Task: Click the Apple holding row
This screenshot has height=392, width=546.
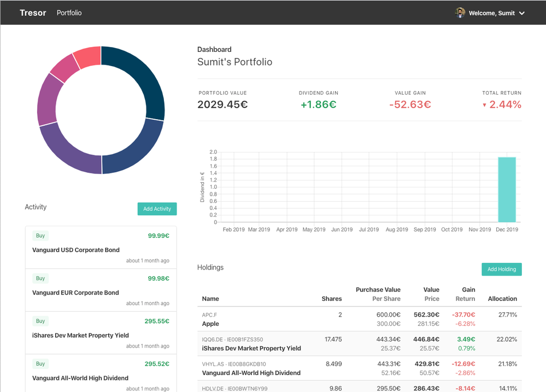Action: [x=210, y=324]
